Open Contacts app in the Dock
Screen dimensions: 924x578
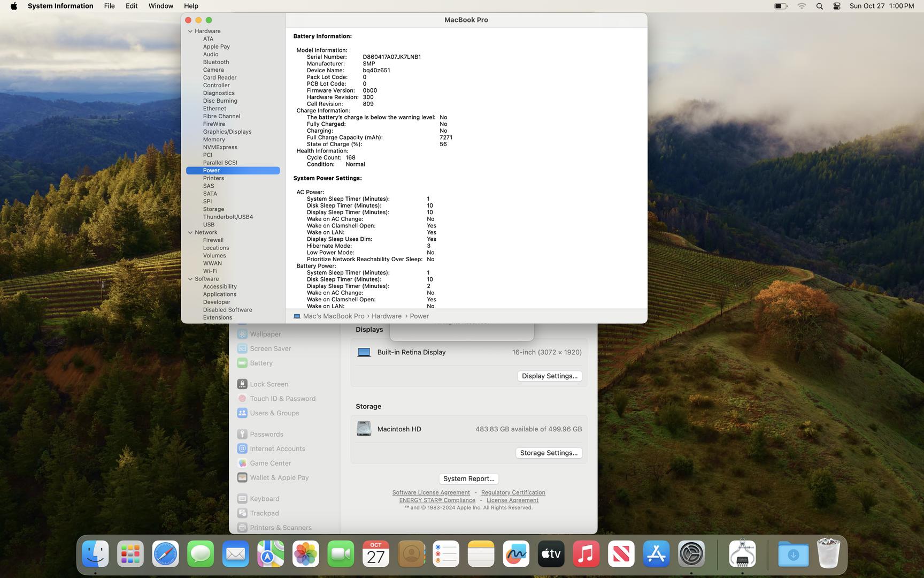tap(411, 554)
